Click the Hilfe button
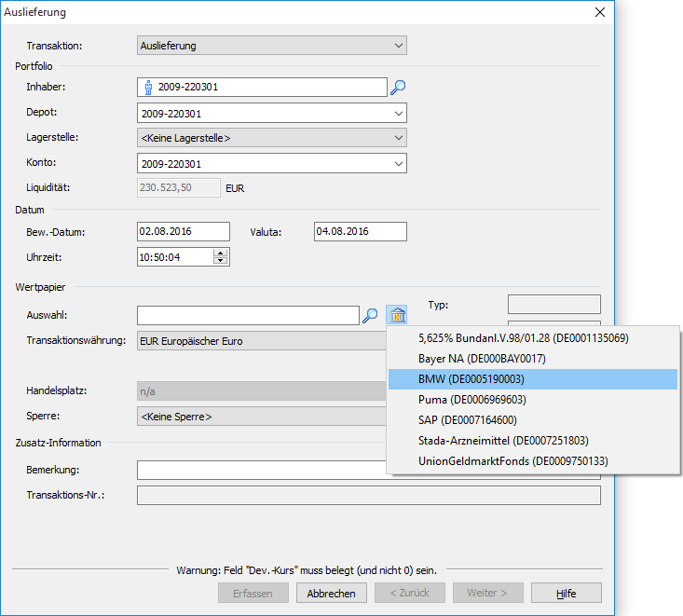This screenshot has width=683, height=616. (566, 594)
